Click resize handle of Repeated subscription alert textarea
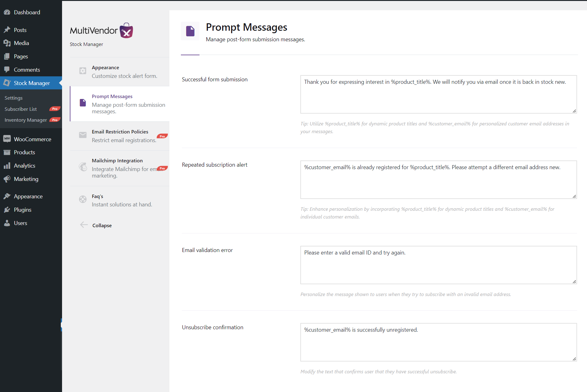This screenshot has width=587, height=392. click(x=574, y=196)
